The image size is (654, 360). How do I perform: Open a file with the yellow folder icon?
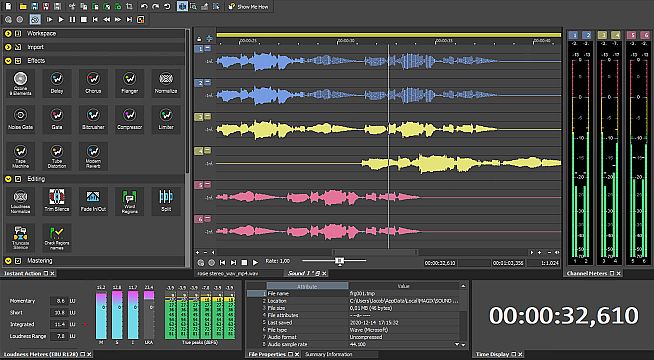(23, 6)
